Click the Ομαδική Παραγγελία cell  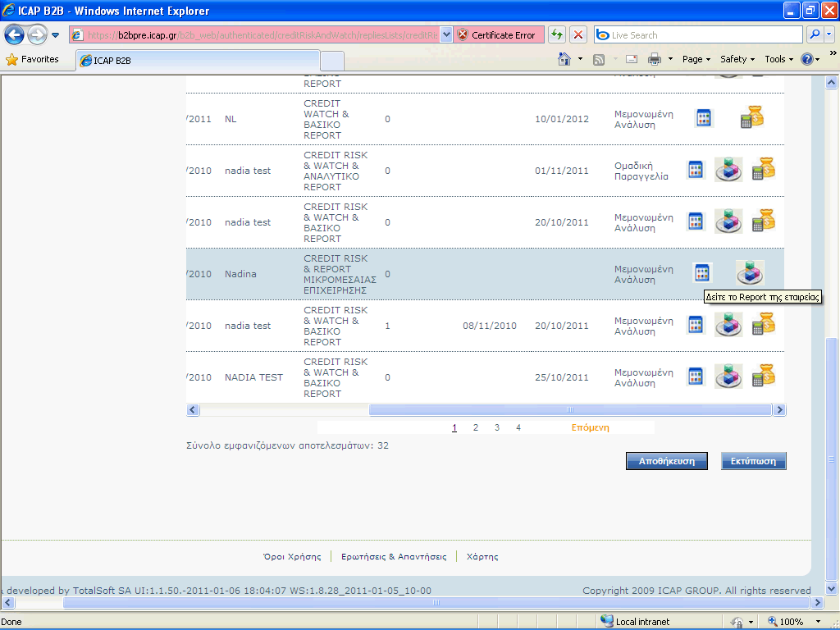pos(641,171)
